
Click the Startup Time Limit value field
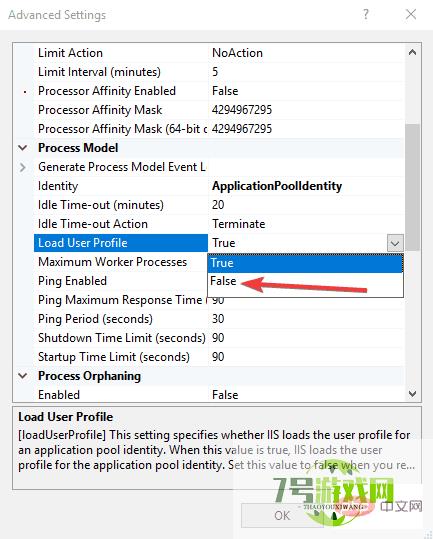pos(306,357)
